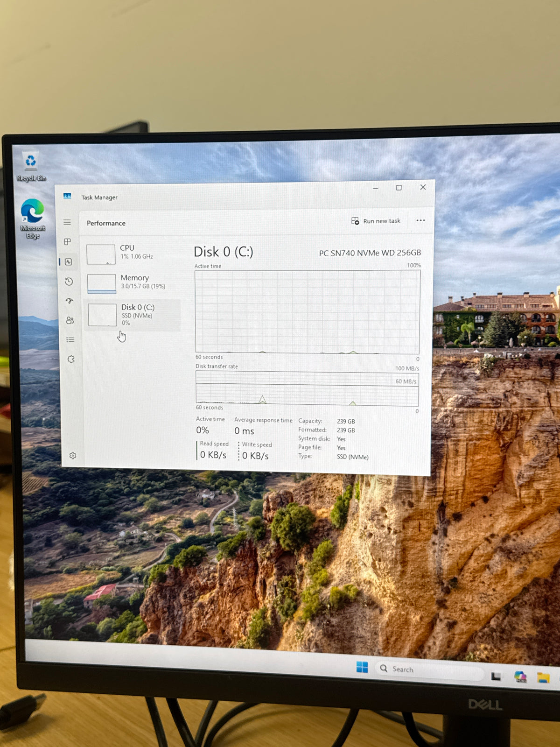Click the "PC SN740 NVMe WD 256GB" model text

coord(370,253)
